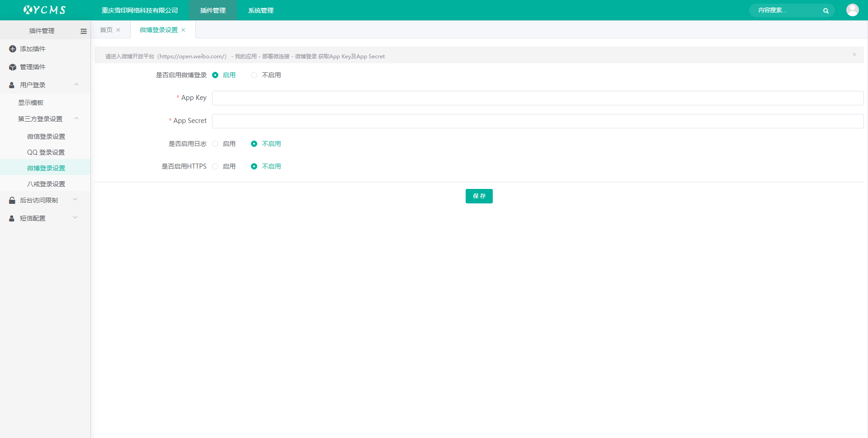Click the 插件管理 sidebar header text
This screenshot has width=868, height=438.
click(x=42, y=31)
